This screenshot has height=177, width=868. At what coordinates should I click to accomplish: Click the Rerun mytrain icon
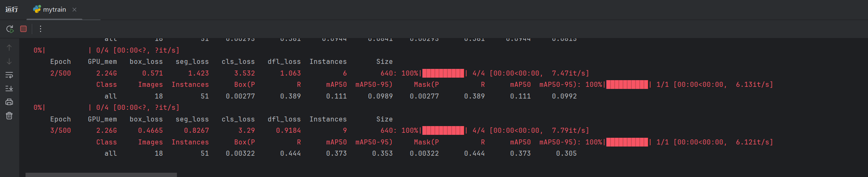coord(10,29)
